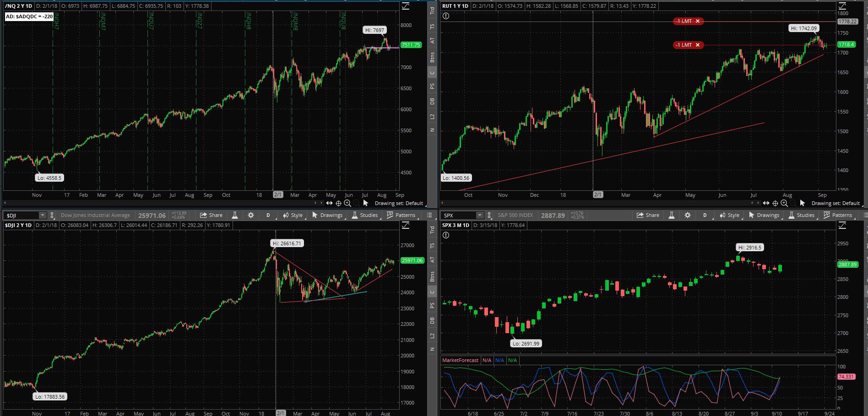Viewport: 868px width, 416px height.
Task: Toggle the Trd sidebar tab beside /NQ chart
Action: pyautogui.click(x=432, y=11)
